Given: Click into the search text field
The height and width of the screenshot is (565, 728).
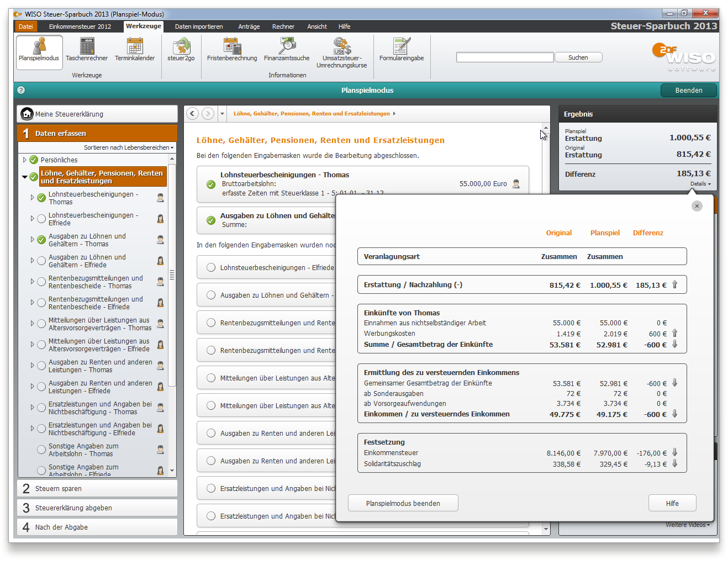Looking at the screenshot, I should pyautogui.click(x=504, y=57).
